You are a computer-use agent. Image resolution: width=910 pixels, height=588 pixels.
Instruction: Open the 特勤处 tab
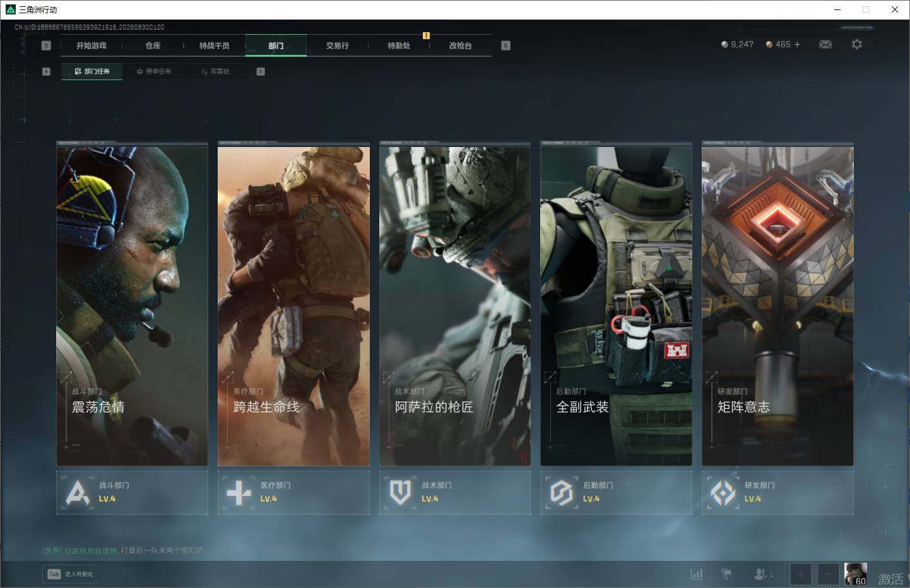point(399,45)
